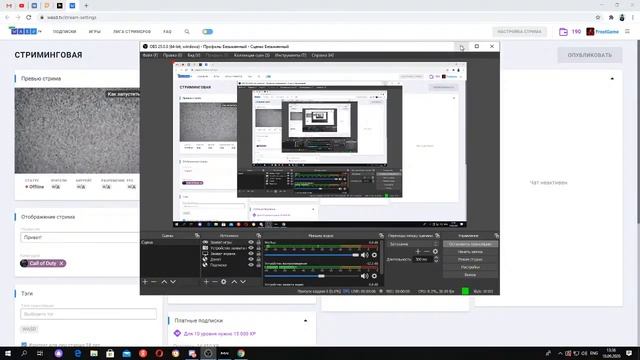Viewport: 640px width, 360px height.
Task: Open the Вид menu in OBS
Action: [x=194, y=55]
